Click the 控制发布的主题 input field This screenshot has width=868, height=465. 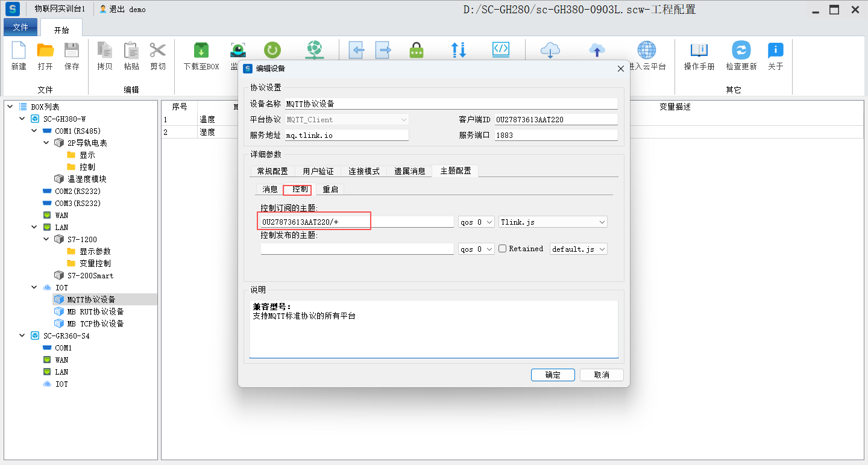pos(357,249)
